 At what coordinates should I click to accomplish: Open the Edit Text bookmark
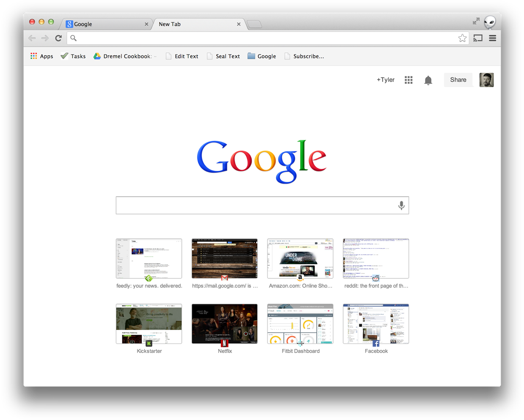[182, 56]
